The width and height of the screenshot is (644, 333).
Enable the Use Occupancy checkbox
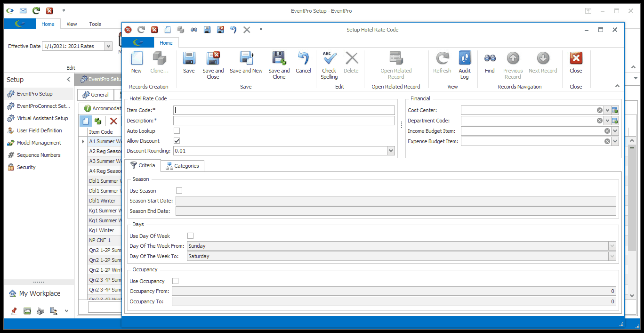[175, 281]
